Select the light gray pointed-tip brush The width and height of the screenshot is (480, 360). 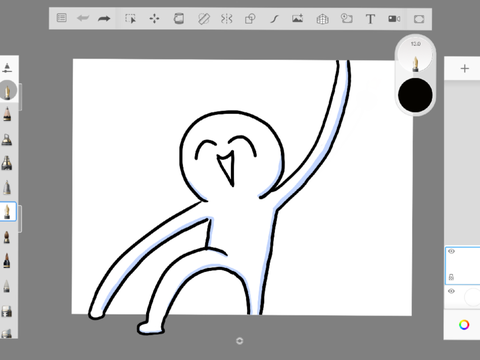pyautogui.click(x=7, y=286)
